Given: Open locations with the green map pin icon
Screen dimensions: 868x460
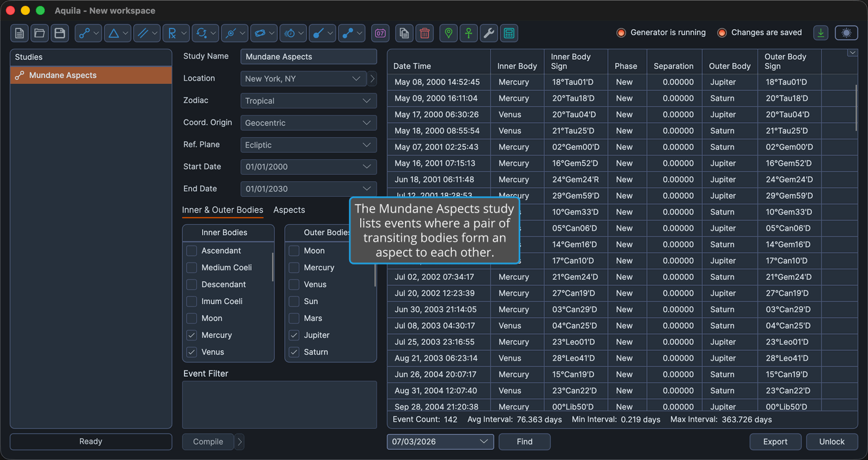Looking at the screenshot, I should click(x=449, y=33).
